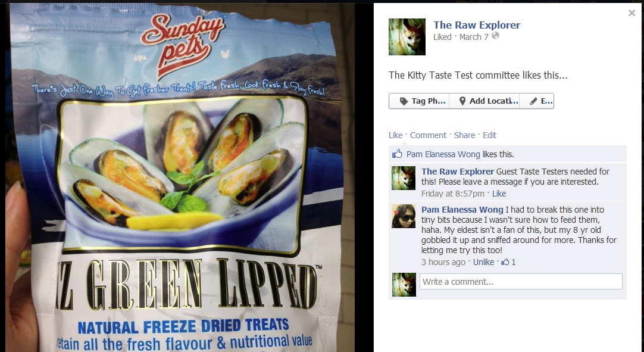Click the thumbs-up icon beside Pam Elanessa Wong likes

(397, 154)
